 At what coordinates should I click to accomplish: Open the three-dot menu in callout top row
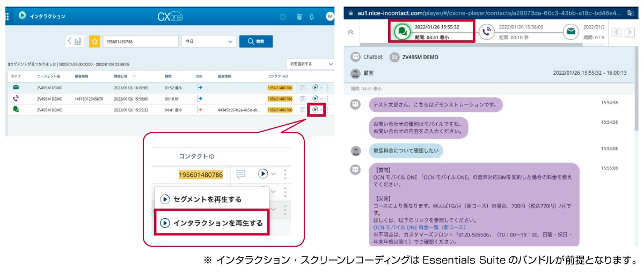[285, 174]
